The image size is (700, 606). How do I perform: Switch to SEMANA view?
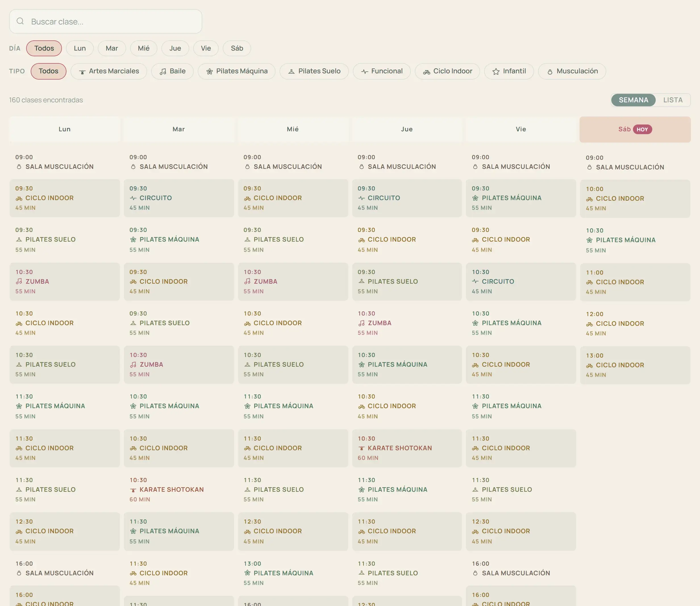(634, 100)
